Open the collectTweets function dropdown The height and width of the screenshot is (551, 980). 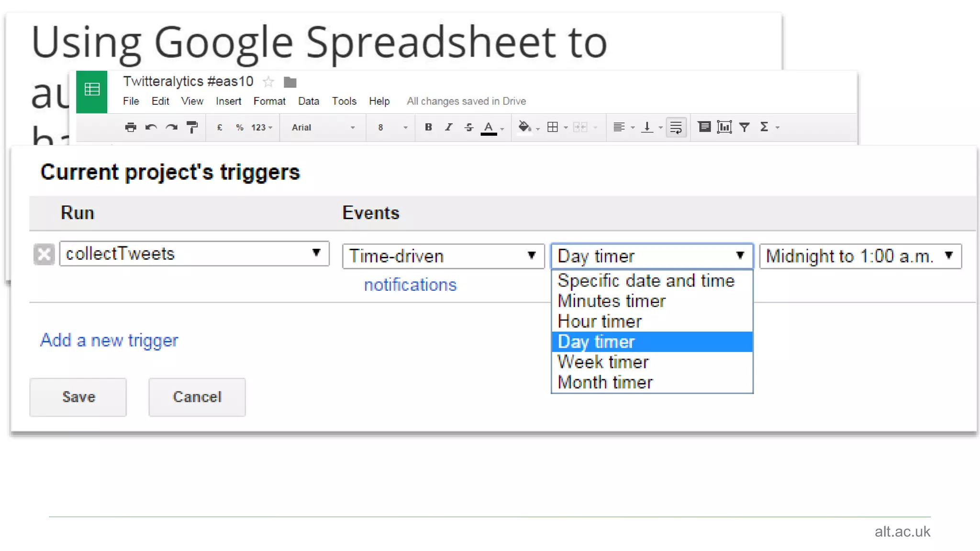[x=194, y=253]
